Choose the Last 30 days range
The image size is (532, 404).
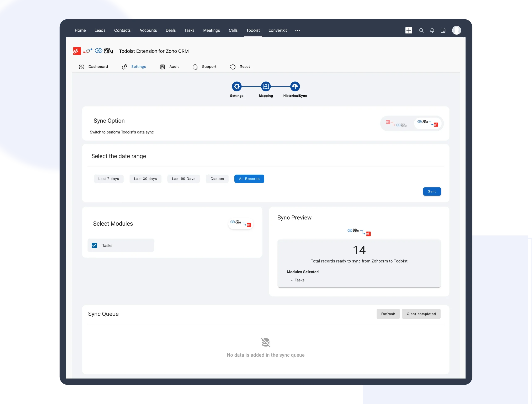coord(145,179)
